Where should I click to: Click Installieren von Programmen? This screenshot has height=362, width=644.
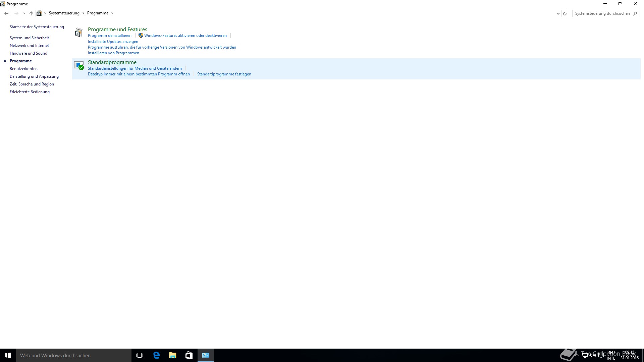[113, 53]
